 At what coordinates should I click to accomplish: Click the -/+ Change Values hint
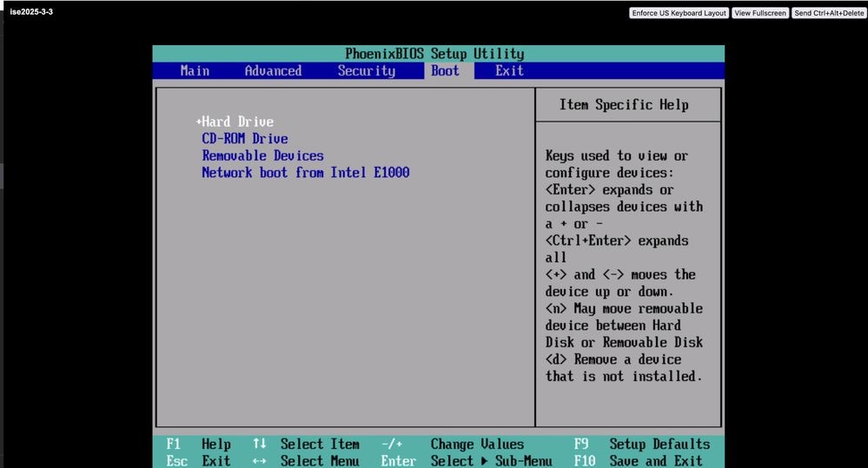point(453,444)
